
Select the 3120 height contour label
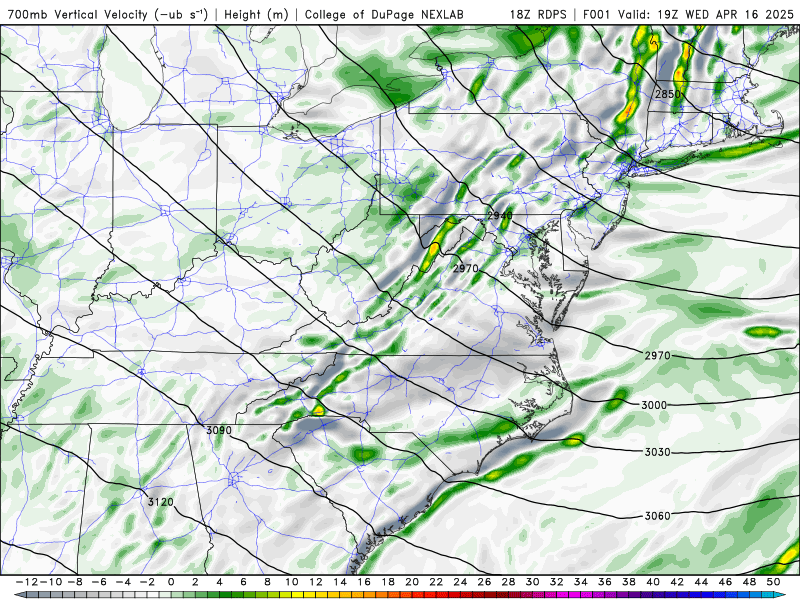tap(160, 502)
